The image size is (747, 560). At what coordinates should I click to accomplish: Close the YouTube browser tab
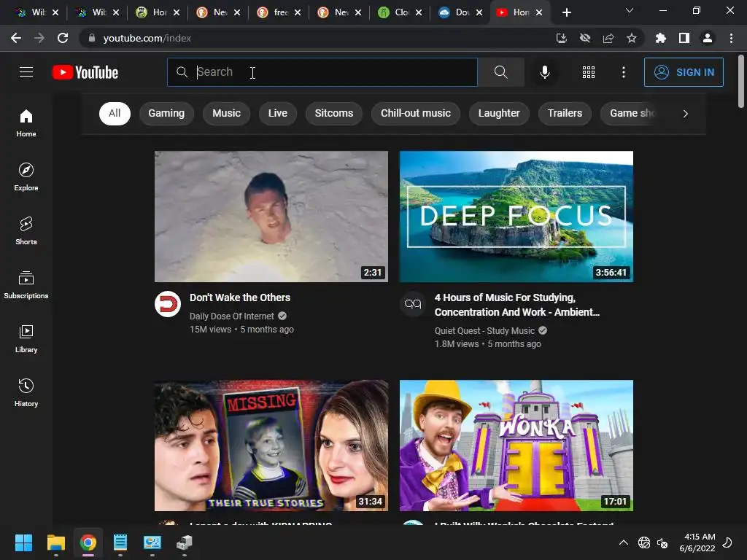[539, 12]
